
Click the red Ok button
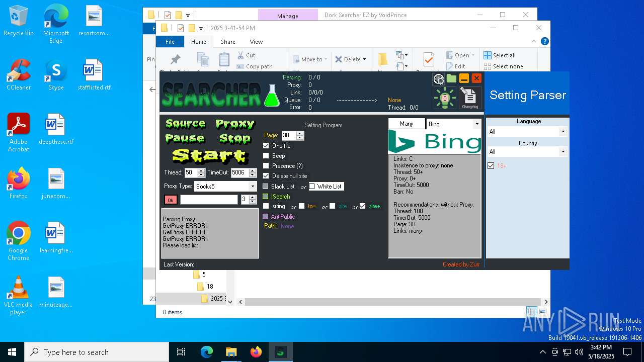pyautogui.click(x=171, y=200)
